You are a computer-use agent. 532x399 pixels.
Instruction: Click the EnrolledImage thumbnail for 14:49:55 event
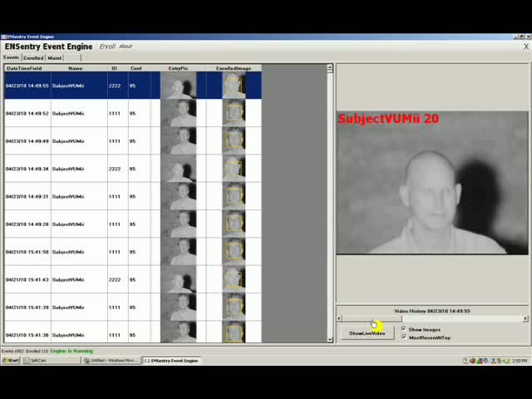point(234,86)
